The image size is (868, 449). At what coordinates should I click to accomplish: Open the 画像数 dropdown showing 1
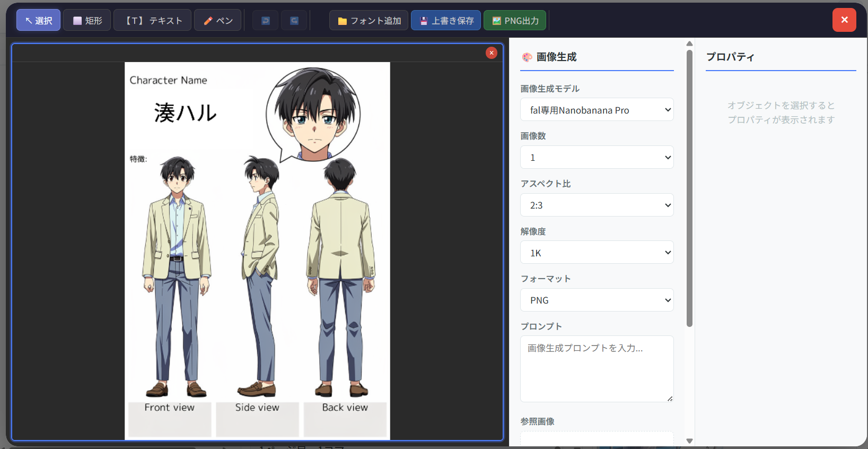pos(597,157)
